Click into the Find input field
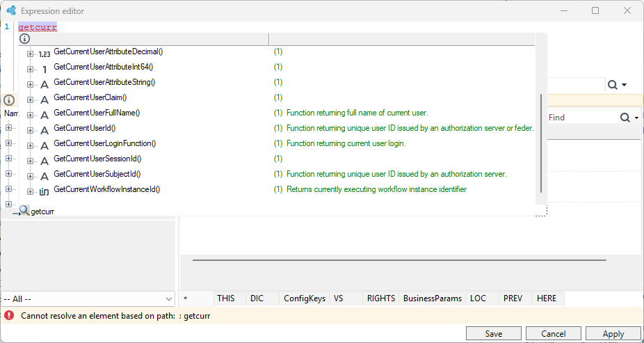The image size is (644, 343). pyautogui.click(x=582, y=118)
